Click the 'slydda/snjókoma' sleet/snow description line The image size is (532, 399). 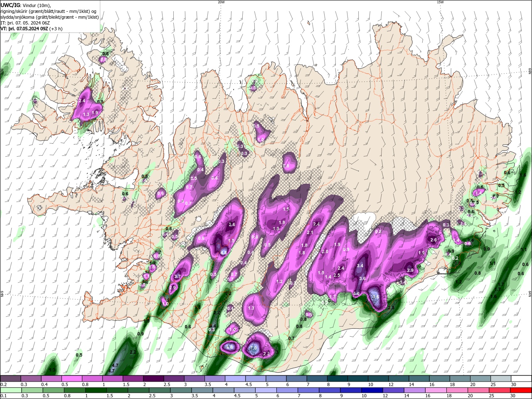click(49, 17)
